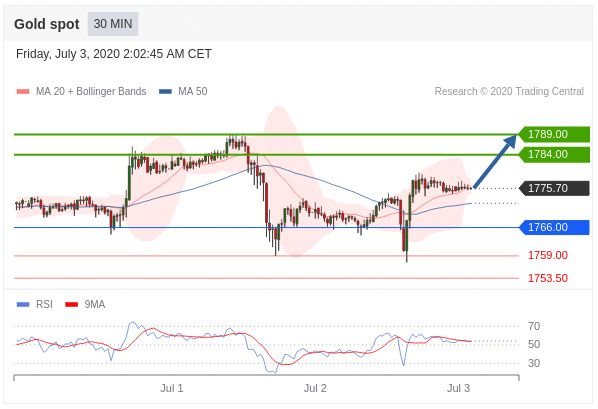Image resolution: width=598 pixels, height=409 pixels.
Task: Click the Jul 1 date marker
Action: [172, 388]
